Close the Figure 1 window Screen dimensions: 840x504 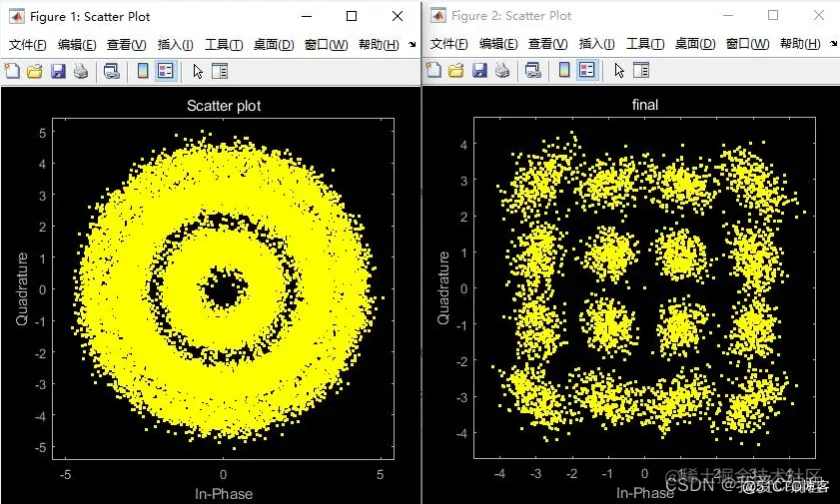398,16
